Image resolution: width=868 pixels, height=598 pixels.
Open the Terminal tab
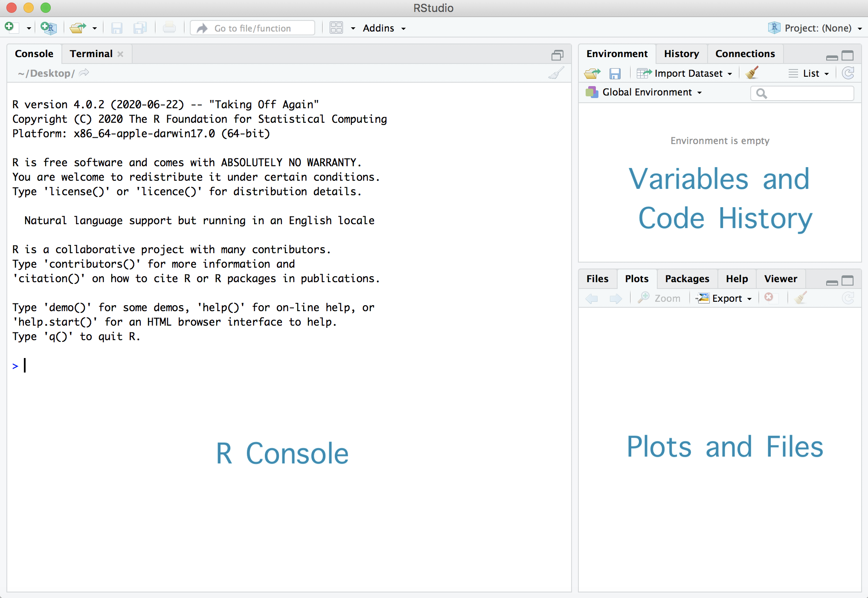pos(91,54)
